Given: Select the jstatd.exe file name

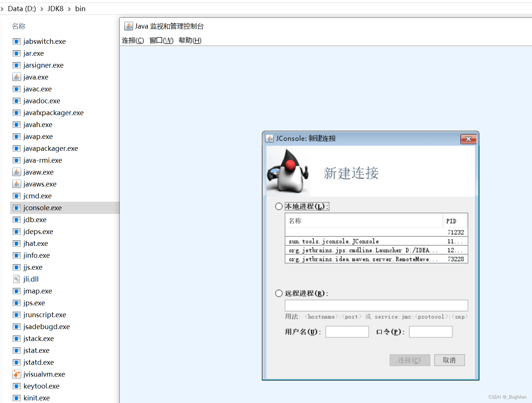Looking at the screenshot, I should coord(39,363).
